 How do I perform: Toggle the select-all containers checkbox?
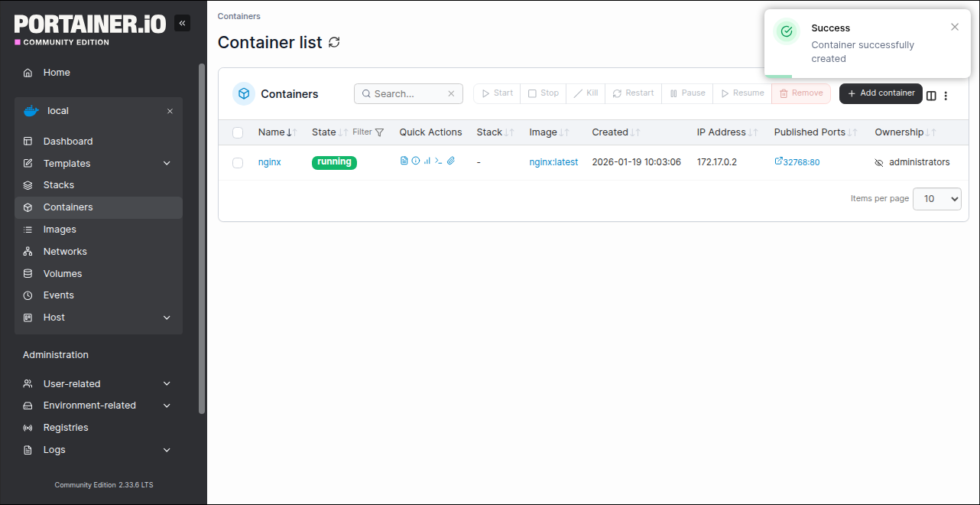click(x=238, y=132)
